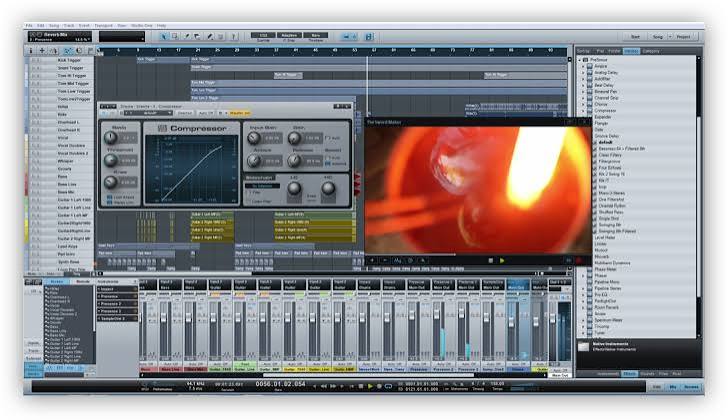
Task: Click the Channel Strip effect icon
Action: (x=590, y=98)
